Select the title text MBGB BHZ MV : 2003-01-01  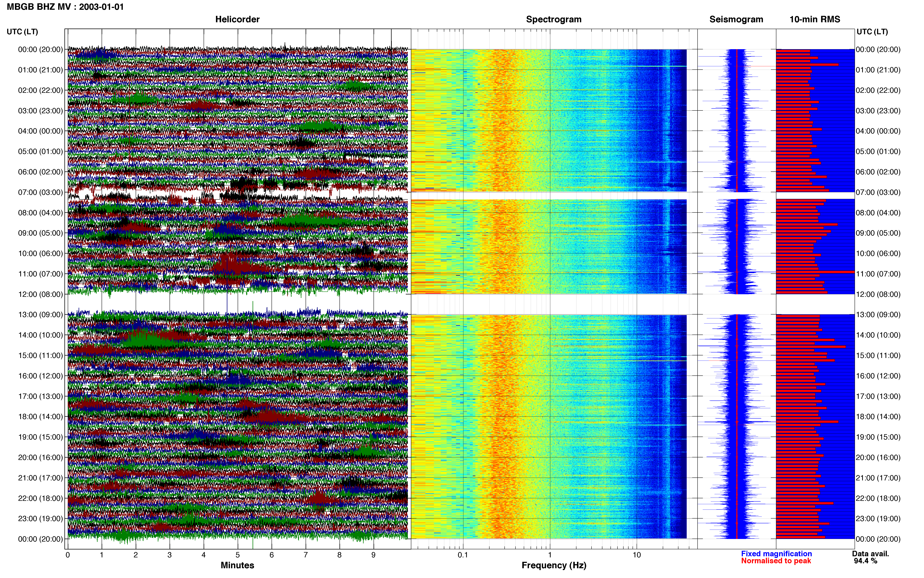65,7
